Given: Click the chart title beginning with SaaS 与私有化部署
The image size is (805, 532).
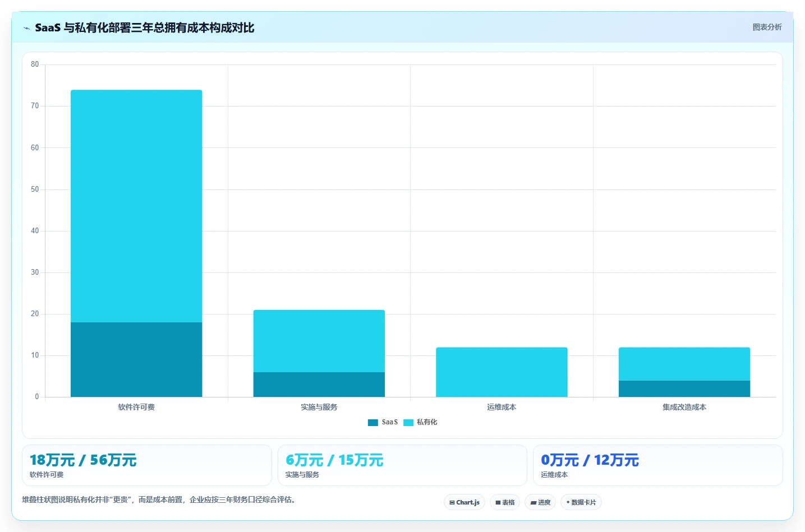Looking at the screenshot, I should (145, 27).
